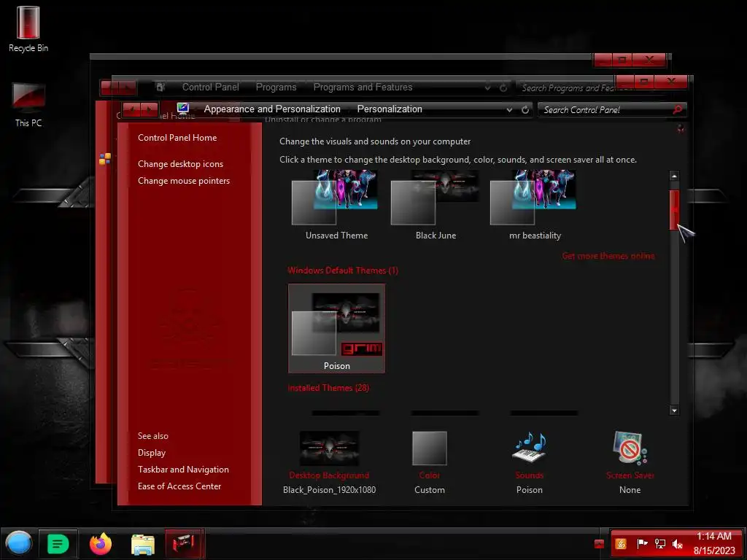Click Windows Default Themes (1) header

pos(343,271)
